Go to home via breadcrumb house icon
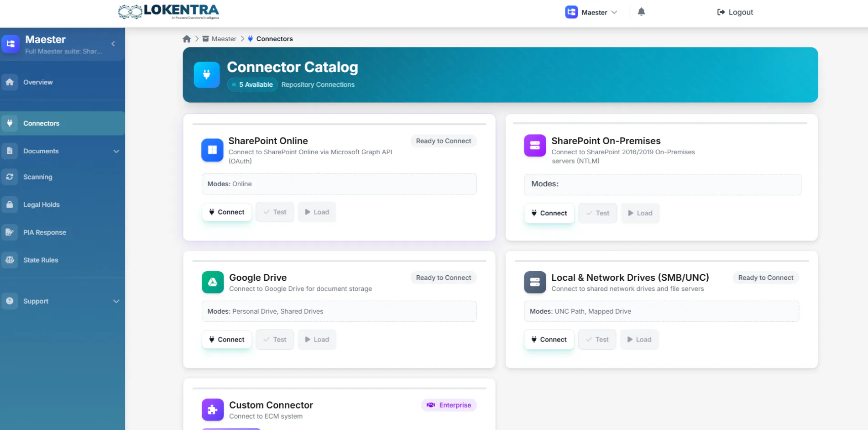 click(x=187, y=39)
